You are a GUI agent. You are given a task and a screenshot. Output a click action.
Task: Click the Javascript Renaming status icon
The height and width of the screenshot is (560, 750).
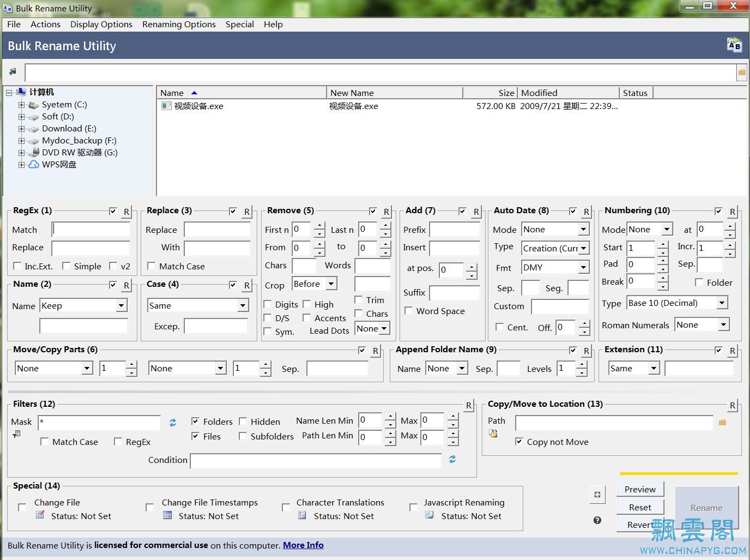(x=430, y=515)
